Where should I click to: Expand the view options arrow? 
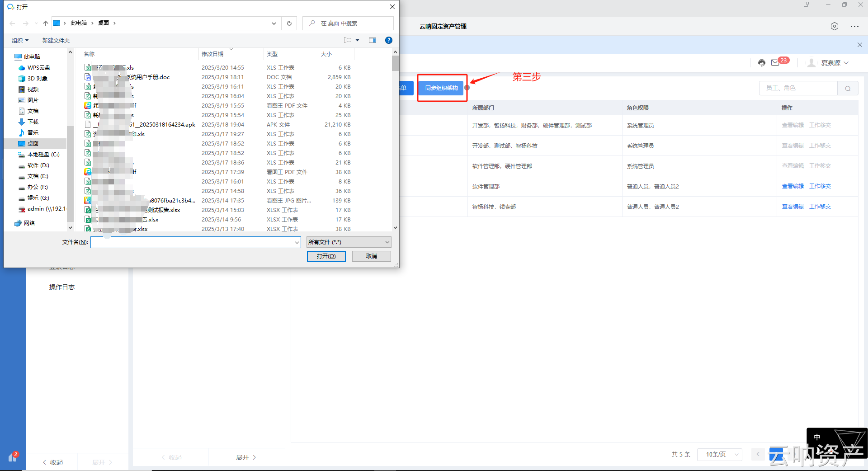358,40
